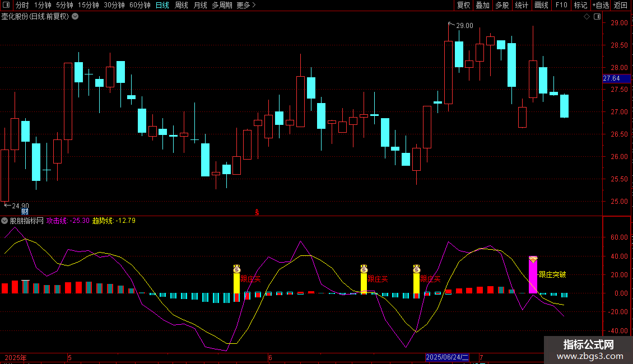Image resolution: width=633 pixels, height=364 pixels.
Task: Click the third 跟庄买 money bag icon
Action: 417,269
